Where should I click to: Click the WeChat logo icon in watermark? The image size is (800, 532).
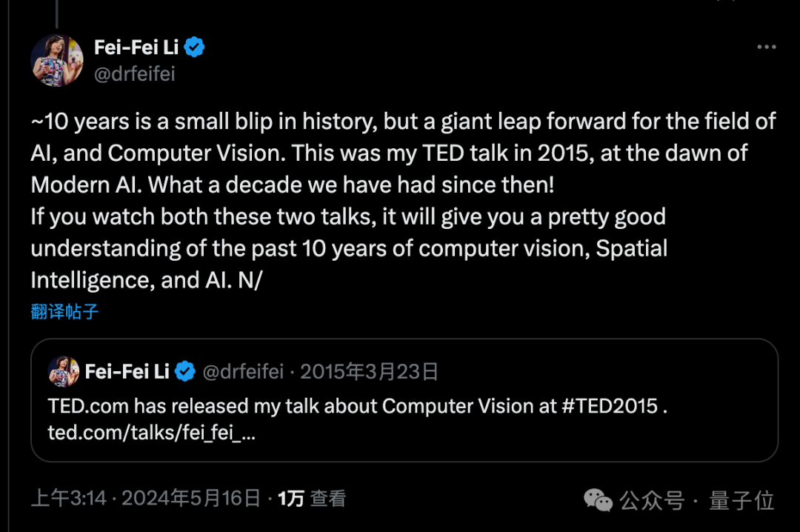pos(598,500)
